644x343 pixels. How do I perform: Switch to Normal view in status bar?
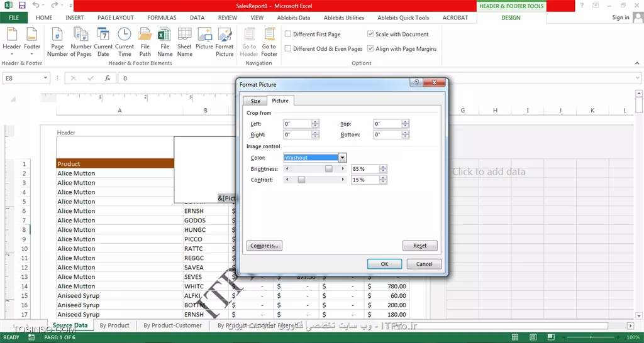click(515, 337)
